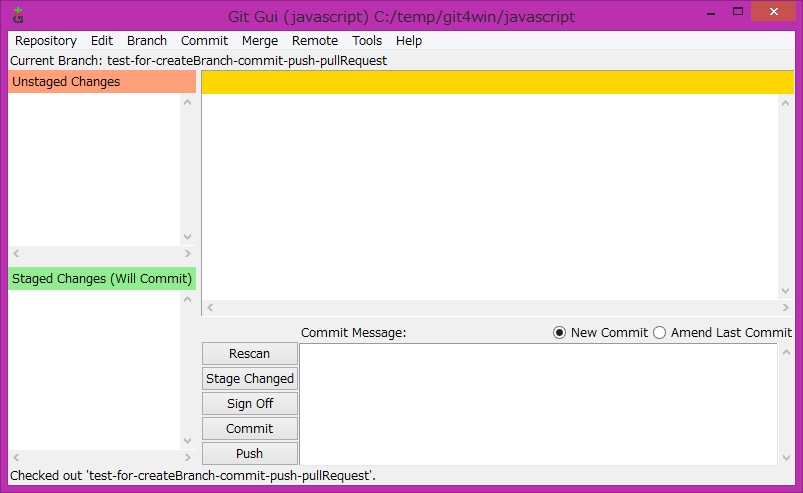Click the Stage Changed button
This screenshot has width=803, height=493.
pyautogui.click(x=250, y=379)
